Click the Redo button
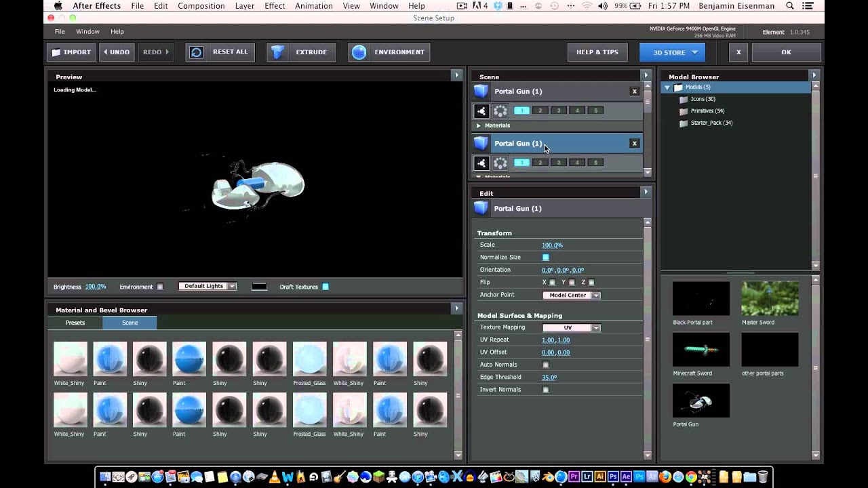The height and width of the screenshot is (488, 868). [156, 52]
